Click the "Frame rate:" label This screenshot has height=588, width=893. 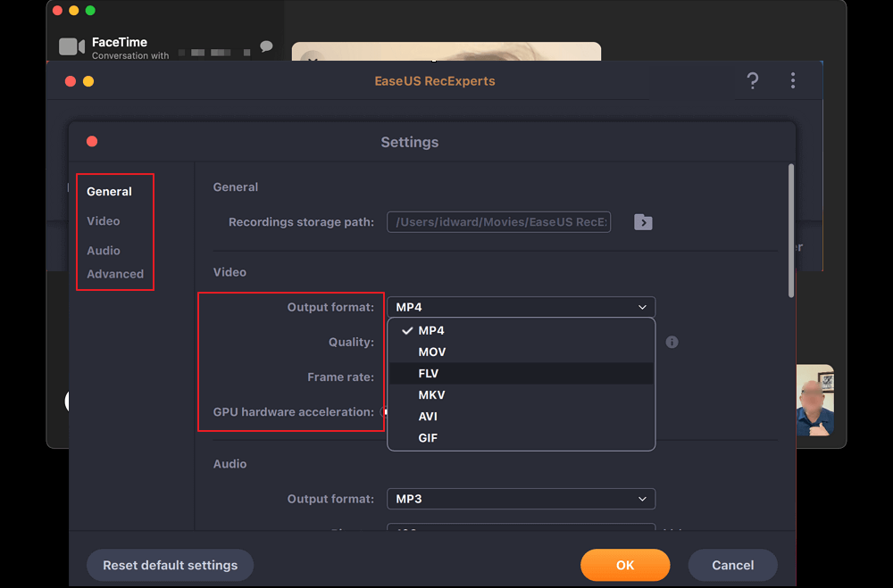click(340, 377)
